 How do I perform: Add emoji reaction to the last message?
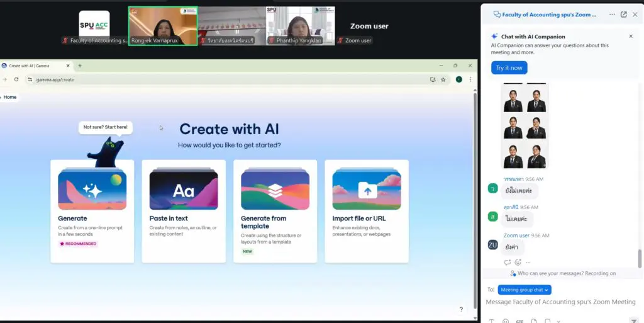pyautogui.click(x=518, y=263)
